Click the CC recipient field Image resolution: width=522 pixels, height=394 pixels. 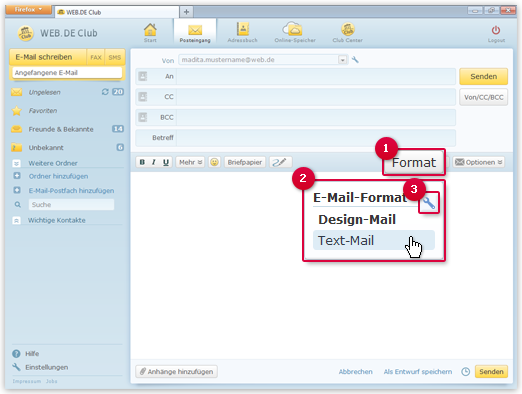click(316, 97)
